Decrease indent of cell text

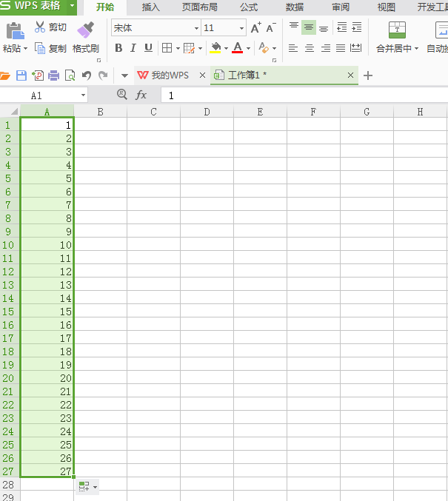[x=342, y=27]
